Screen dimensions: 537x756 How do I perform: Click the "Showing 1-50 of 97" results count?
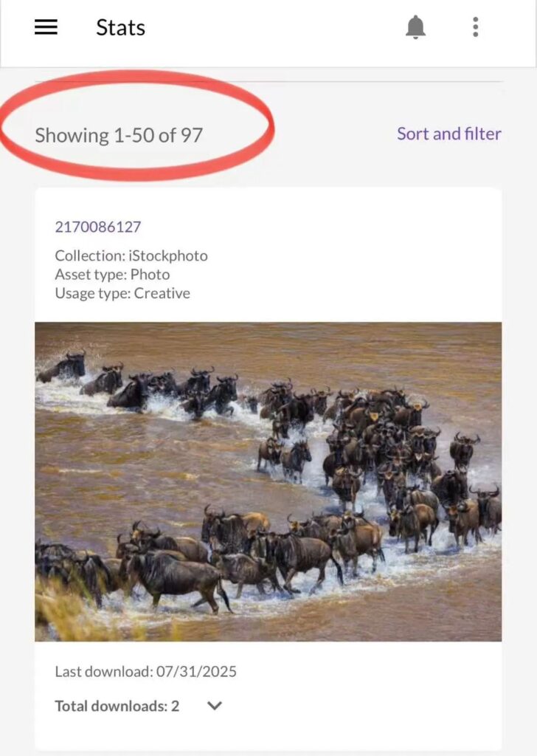point(119,135)
